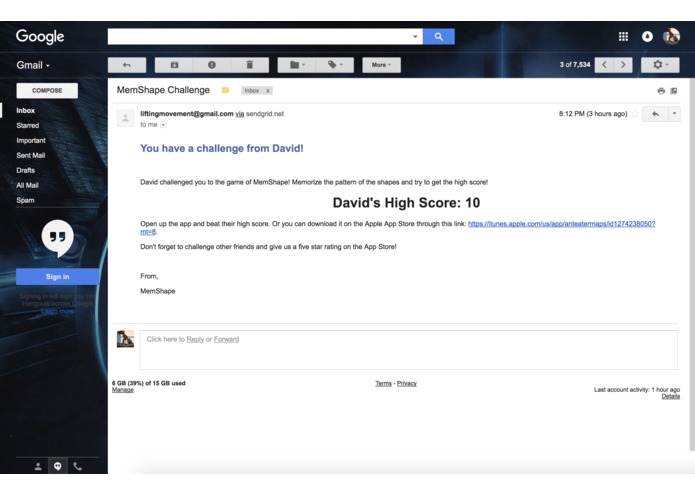Open the Drafts folder
This screenshot has height=494, width=695.
pyautogui.click(x=26, y=170)
